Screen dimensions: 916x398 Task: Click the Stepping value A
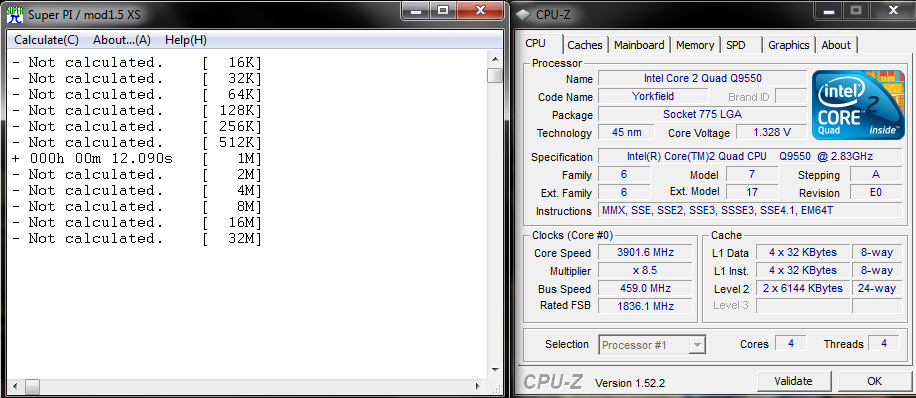click(x=876, y=174)
